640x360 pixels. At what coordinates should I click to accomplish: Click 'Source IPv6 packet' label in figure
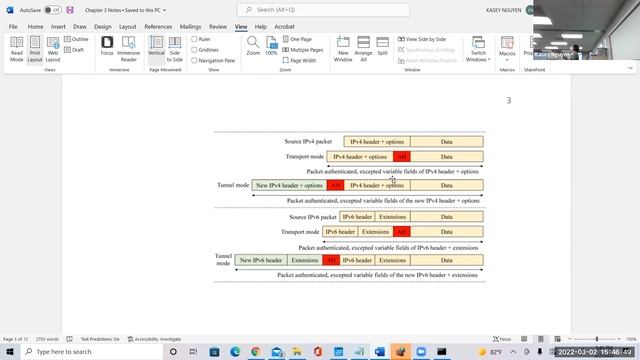point(313,217)
